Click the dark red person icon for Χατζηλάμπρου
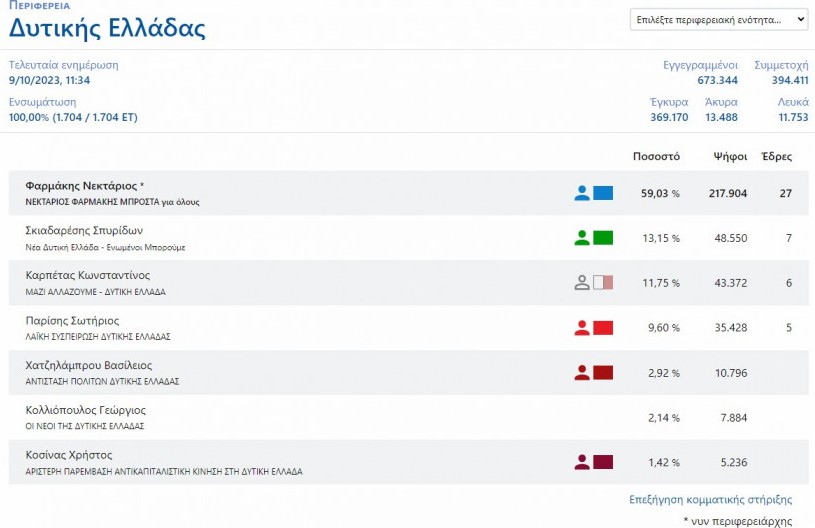Image resolution: width=815 pixels, height=528 pixels. pyautogui.click(x=582, y=373)
